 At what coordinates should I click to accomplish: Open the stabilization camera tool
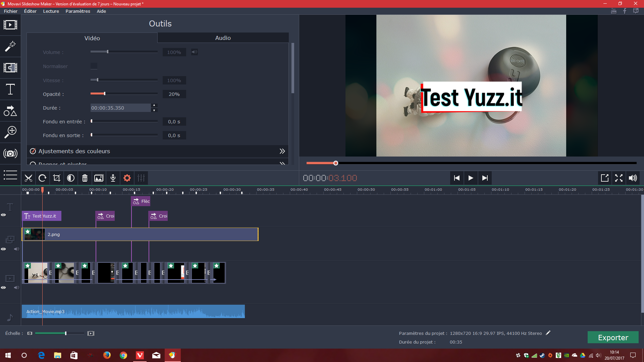(10, 154)
